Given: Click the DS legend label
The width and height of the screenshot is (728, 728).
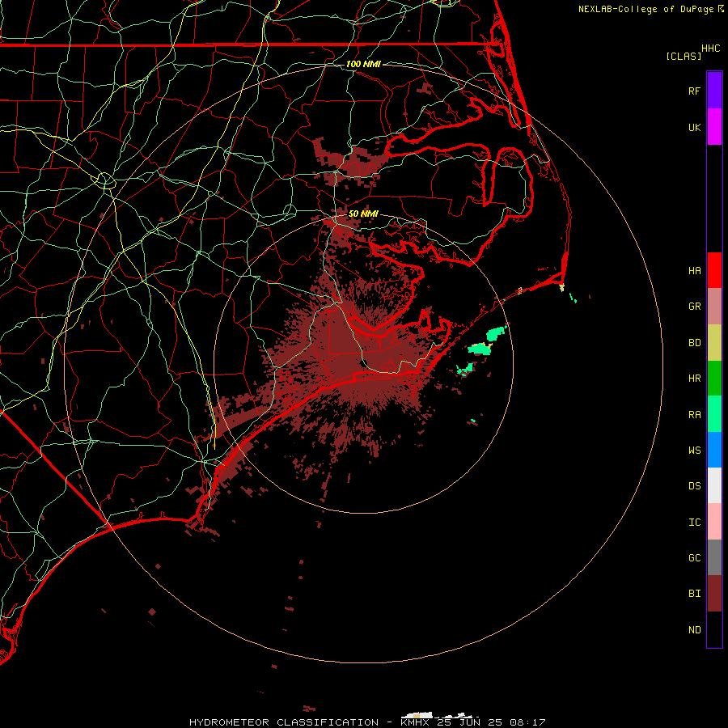Looking at the screenshot, I should (694, 486).
